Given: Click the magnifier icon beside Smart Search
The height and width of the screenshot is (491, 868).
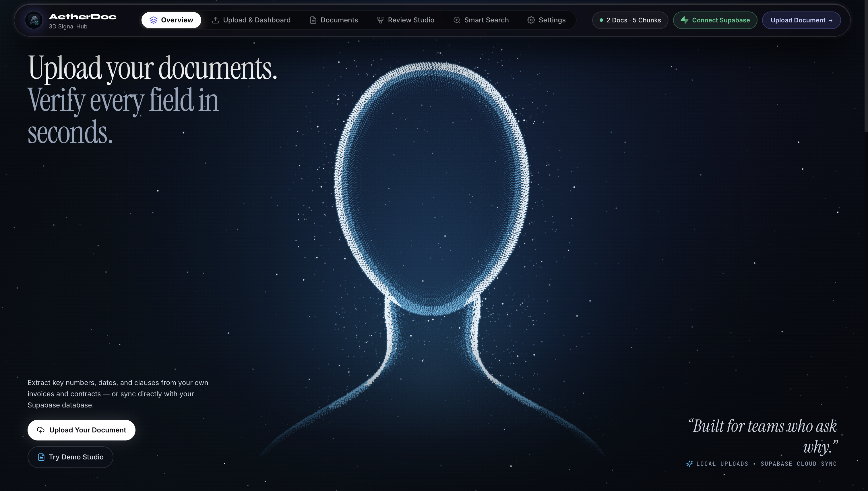Looking at the screenshot, I should click(457, 20).
